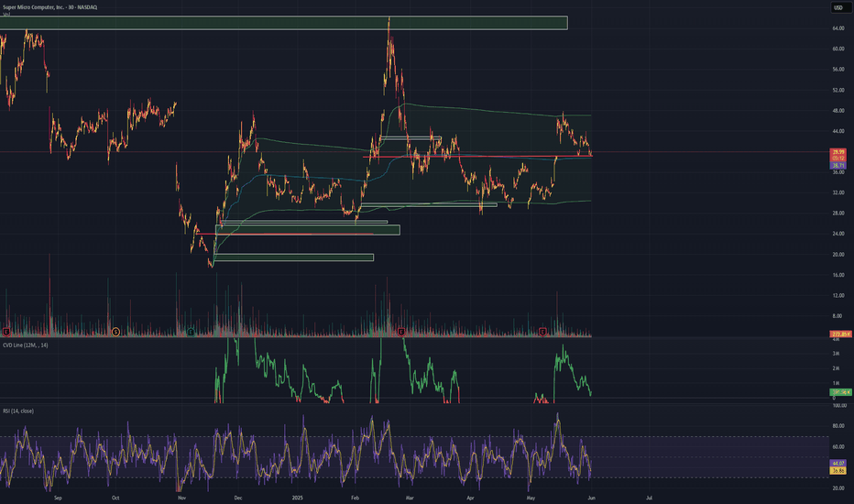Select the large green zone rectangle at chart top
The image size is (854, 504).
[284, 23]
